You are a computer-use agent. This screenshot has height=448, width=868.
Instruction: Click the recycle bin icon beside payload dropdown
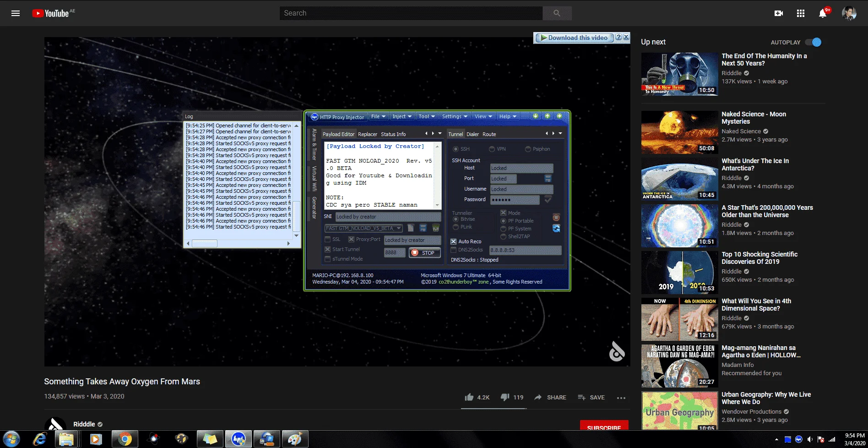pos(435,228)
